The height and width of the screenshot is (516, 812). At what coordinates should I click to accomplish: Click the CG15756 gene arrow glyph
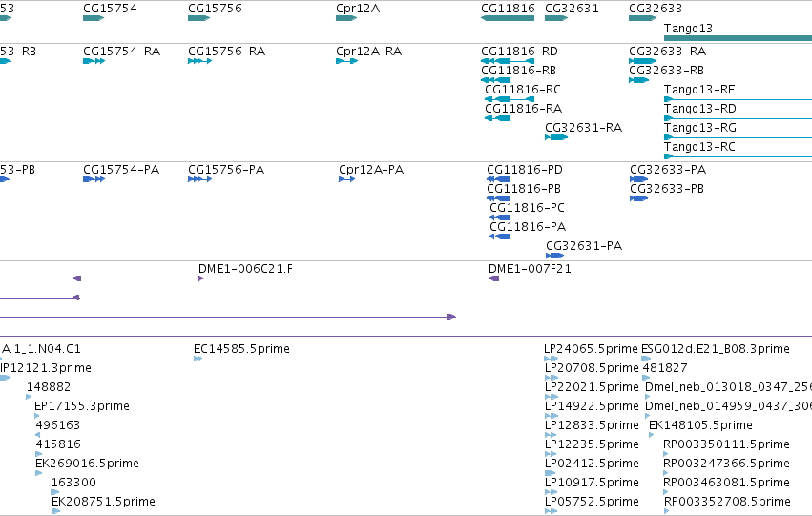tap(198, 18)
